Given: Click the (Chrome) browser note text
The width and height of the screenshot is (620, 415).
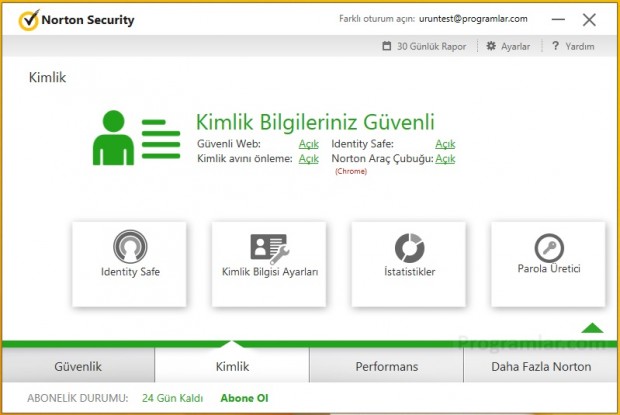Looking at the screenshot, I should [351, 171].
